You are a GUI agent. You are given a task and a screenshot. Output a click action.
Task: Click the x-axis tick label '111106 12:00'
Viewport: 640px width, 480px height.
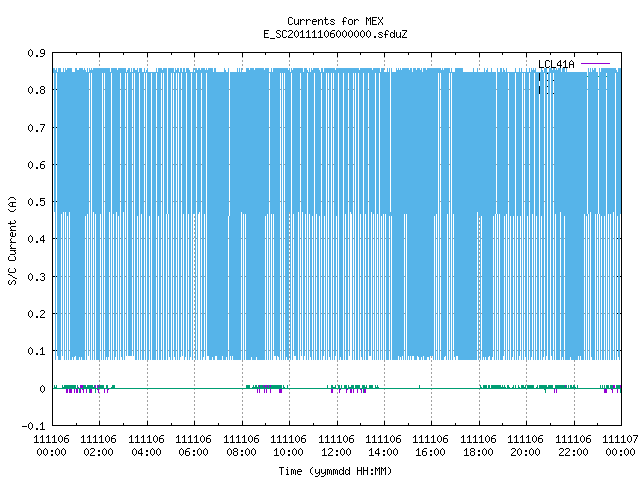[x=336, y=446]
